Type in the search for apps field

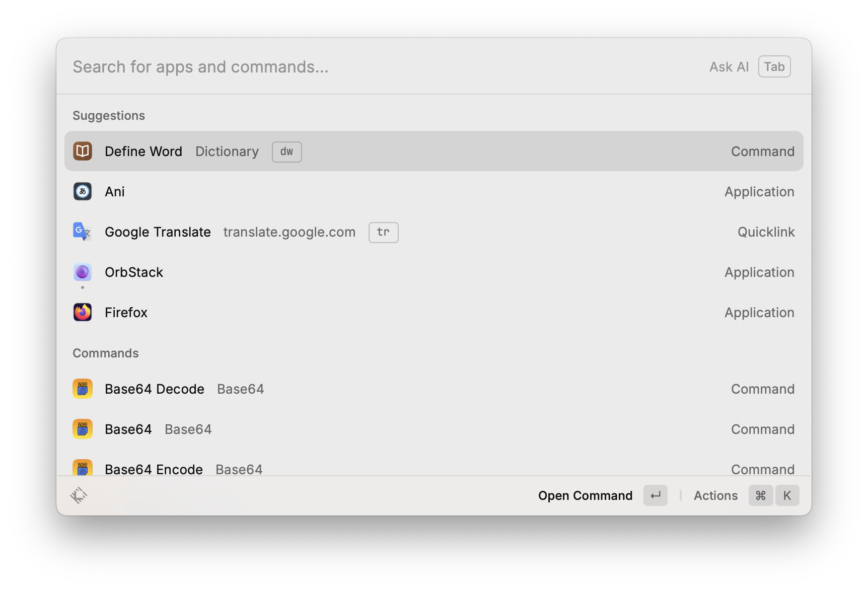(352, 66)
